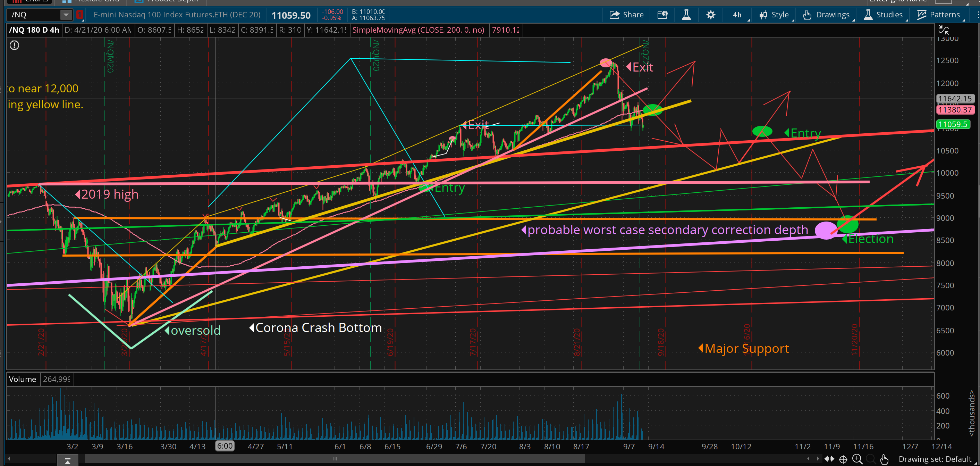Toggle the auto-scale price axis icon

pos(944,30)
